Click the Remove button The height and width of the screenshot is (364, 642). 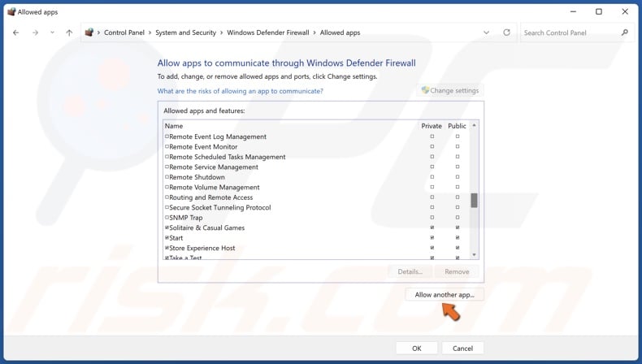pos(457,271)
